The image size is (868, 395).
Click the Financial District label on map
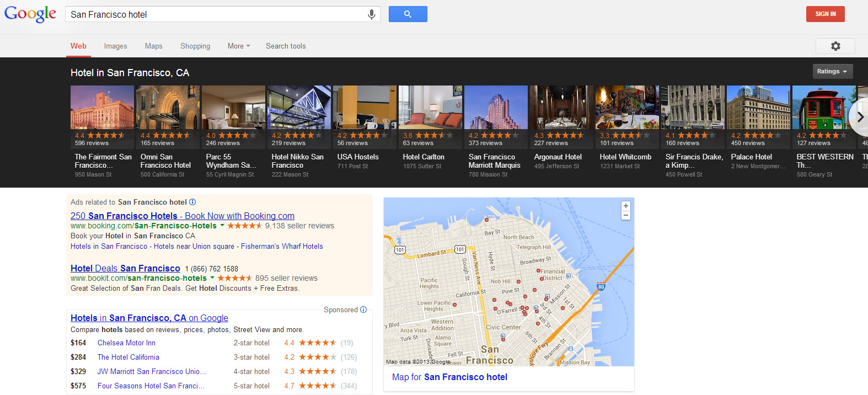click(553, 275)
